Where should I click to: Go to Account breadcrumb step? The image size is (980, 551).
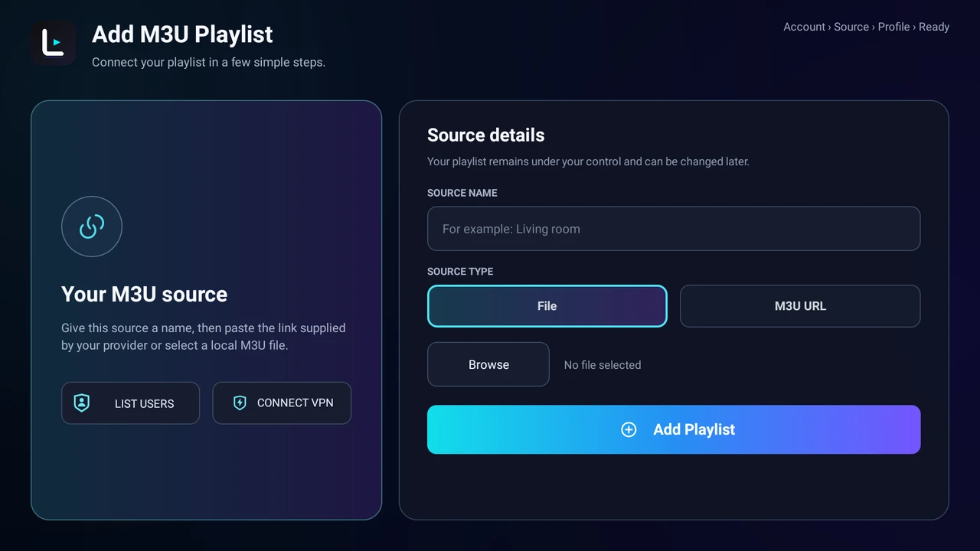[x=804, y=27]
